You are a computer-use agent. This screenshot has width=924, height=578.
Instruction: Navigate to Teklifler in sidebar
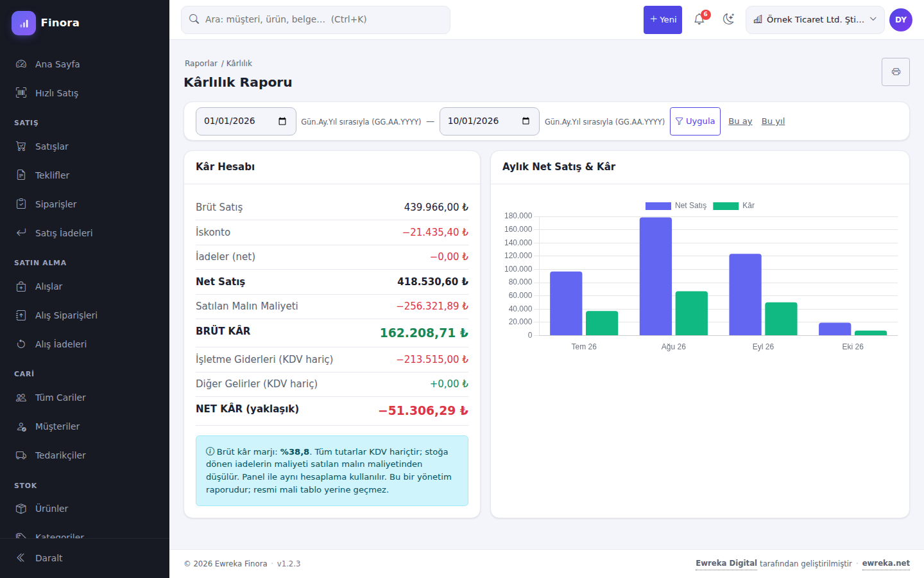coord(85,175)
